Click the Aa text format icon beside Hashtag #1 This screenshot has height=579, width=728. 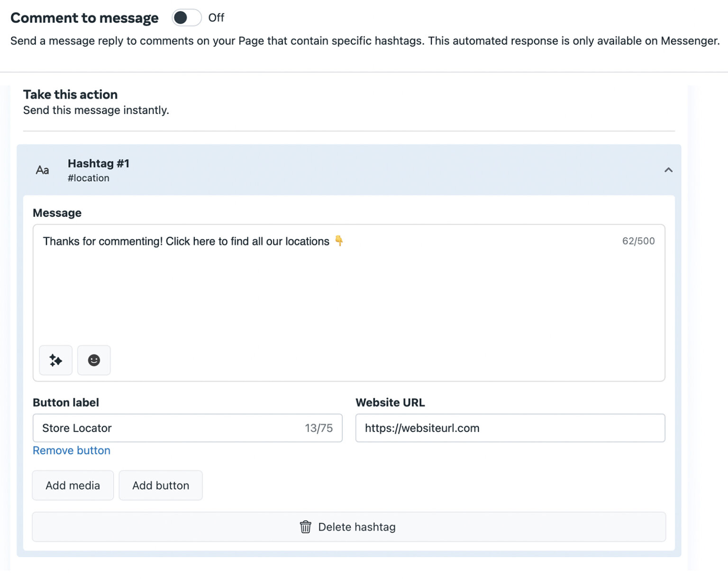pos(42,170)
